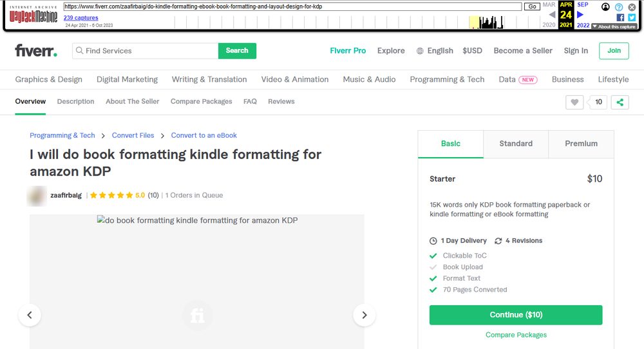This screenshot has width=644, height=349.
Task: Click the search magnifier icon
Action: (x=80, y=50)
